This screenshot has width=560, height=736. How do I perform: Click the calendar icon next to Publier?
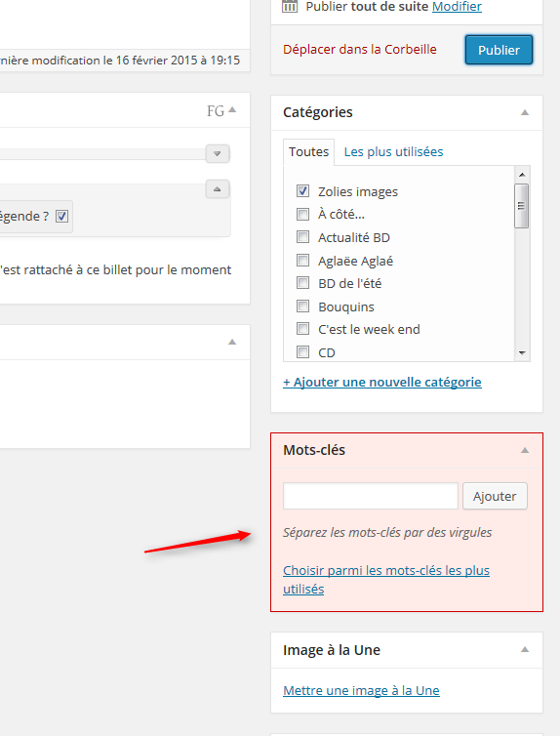click(290, 6)
